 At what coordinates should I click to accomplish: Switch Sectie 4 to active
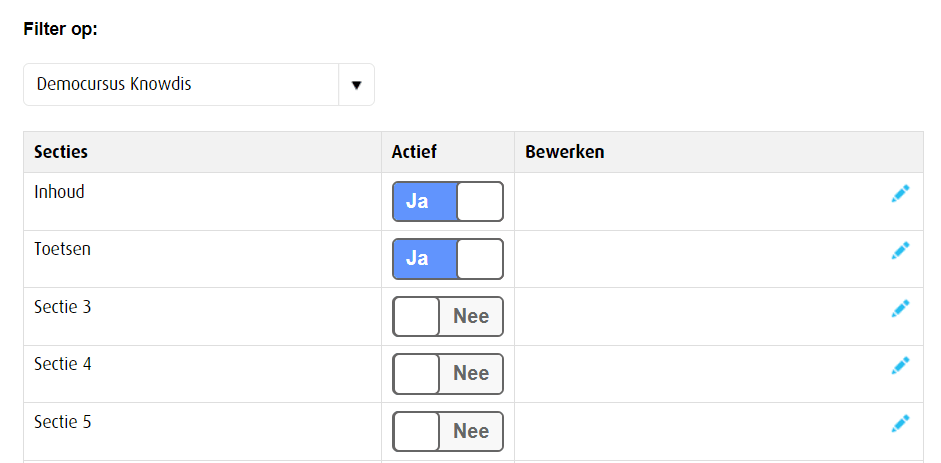[448, 374]
